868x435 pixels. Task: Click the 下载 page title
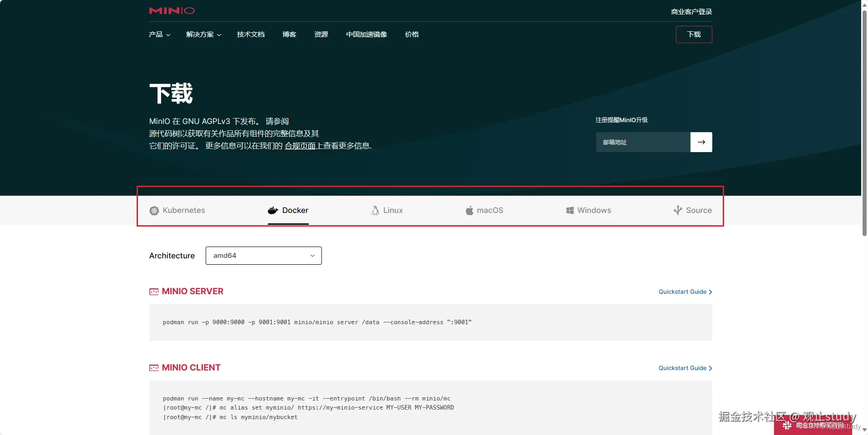(171, 94)
